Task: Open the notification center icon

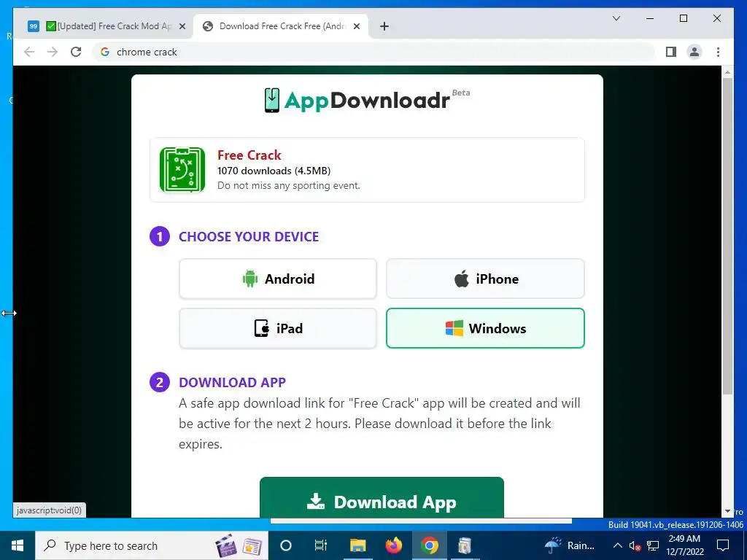Action: point(723,545)
